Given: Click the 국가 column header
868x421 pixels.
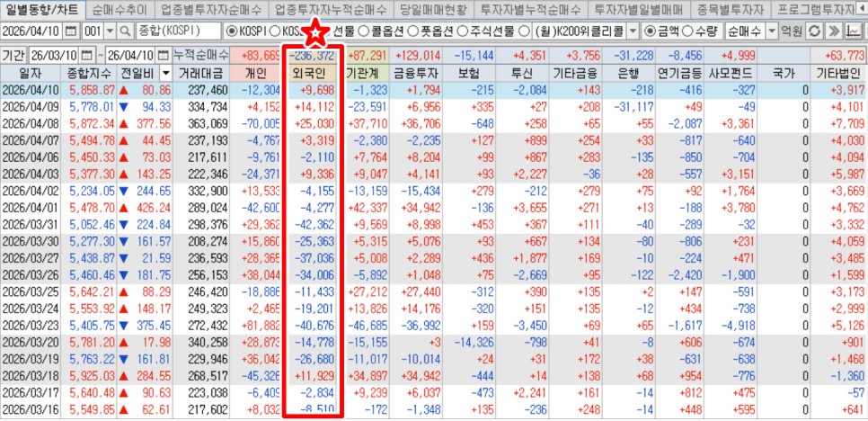Looking at the screenshot, I should pyautogui.click(x=784, y=73).
